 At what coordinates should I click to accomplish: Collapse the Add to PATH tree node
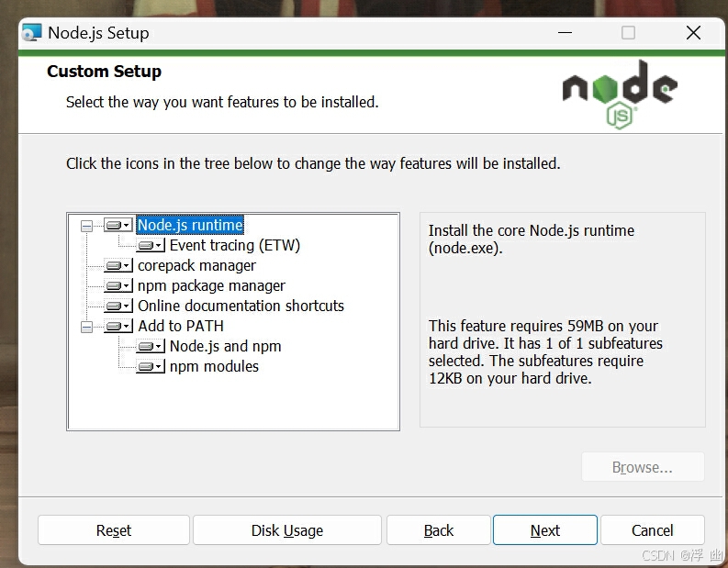pyautogui.click(x=87, y=327)
